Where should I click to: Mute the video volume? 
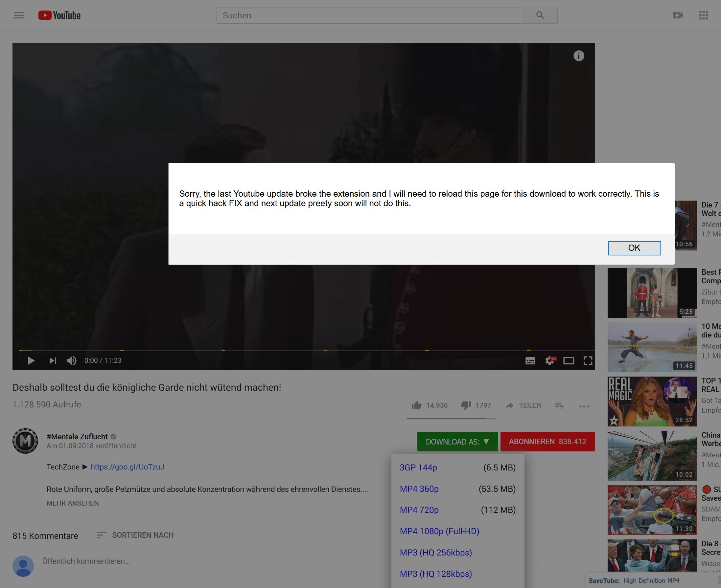[71, 360]
